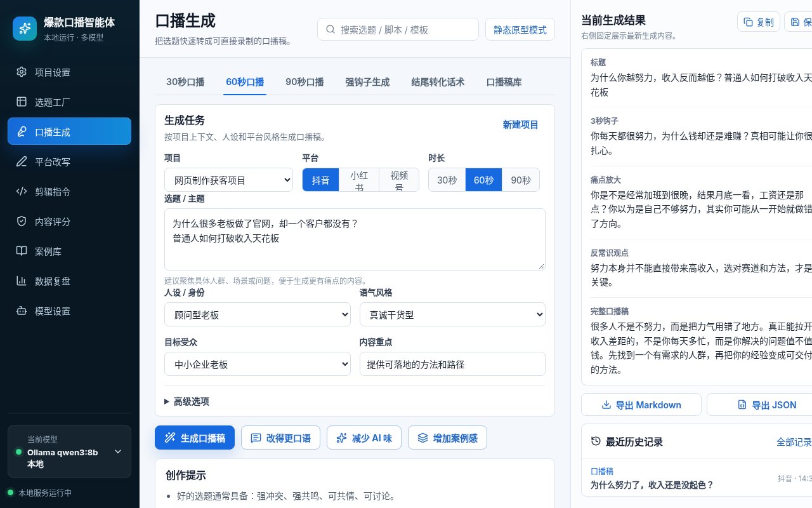Open 剪辑指令 code icon in sidebar
812x508 pixels.
(22, 191)
